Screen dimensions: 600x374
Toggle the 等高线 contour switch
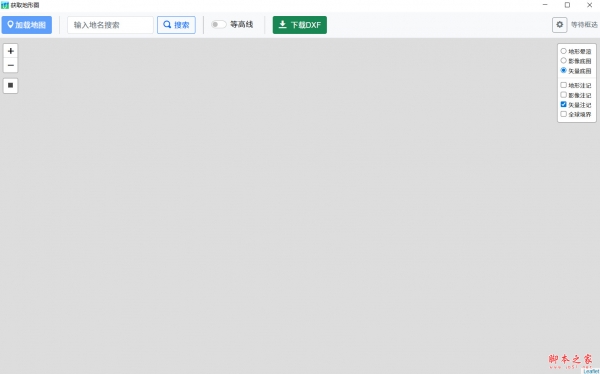click(x=219, y=24)
